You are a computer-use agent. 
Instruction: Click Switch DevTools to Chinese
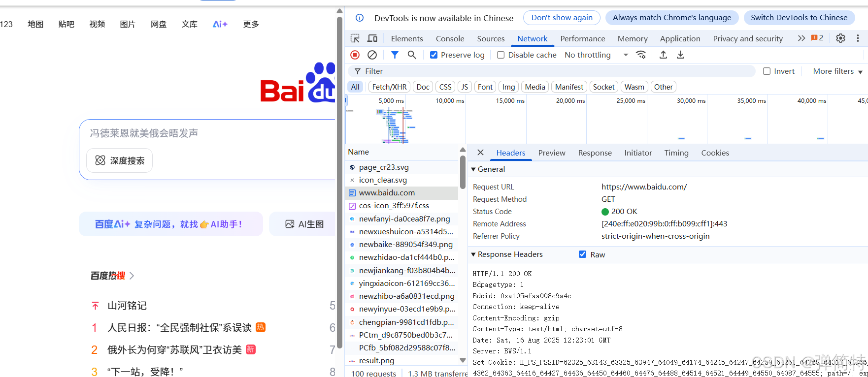click(799, 18)
